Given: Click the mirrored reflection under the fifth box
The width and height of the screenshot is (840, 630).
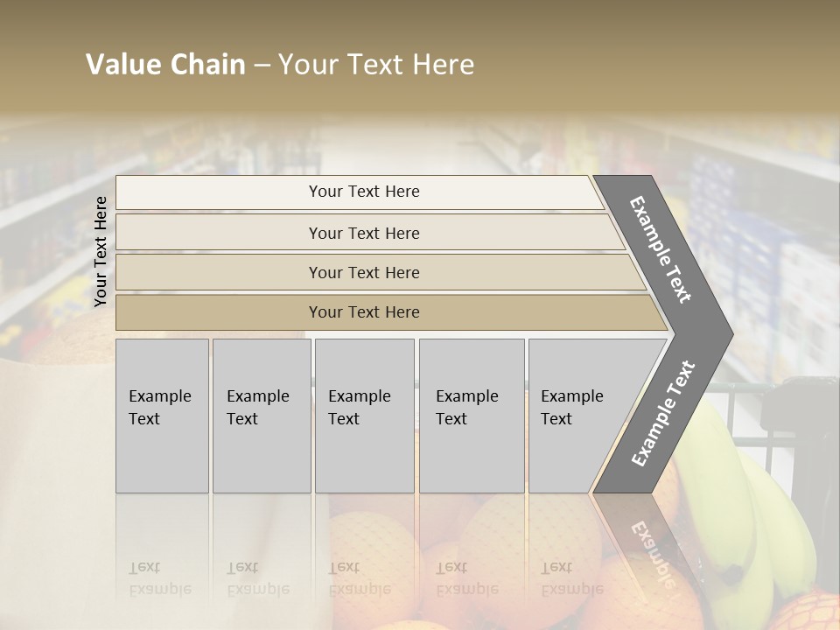Looking at the screenshot, I should tap(572, 577).
